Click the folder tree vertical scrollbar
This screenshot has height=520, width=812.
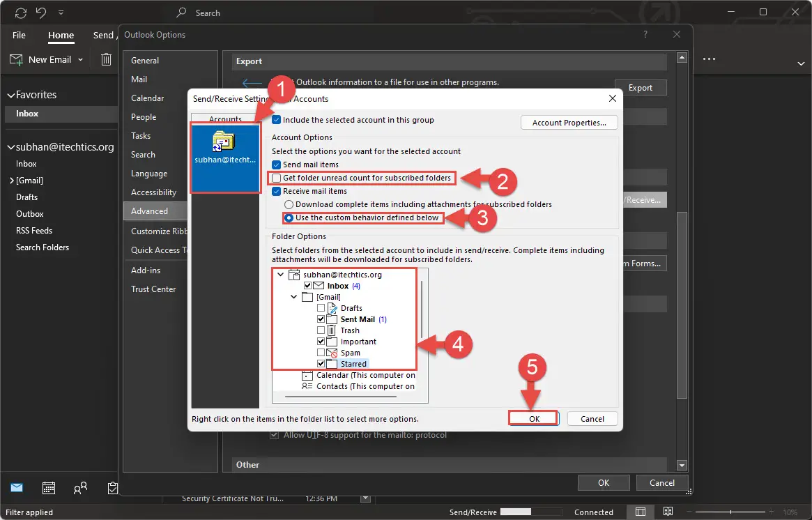[x=422, y=309]
